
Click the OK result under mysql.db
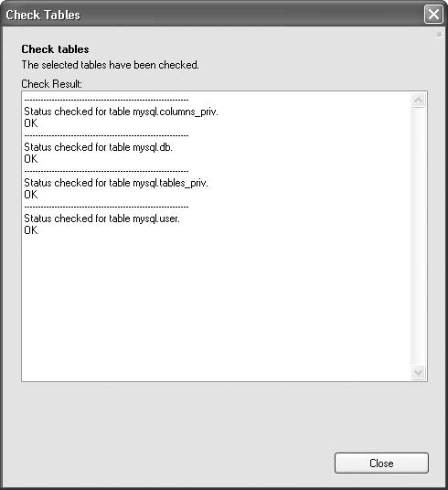tap(31, 159)
